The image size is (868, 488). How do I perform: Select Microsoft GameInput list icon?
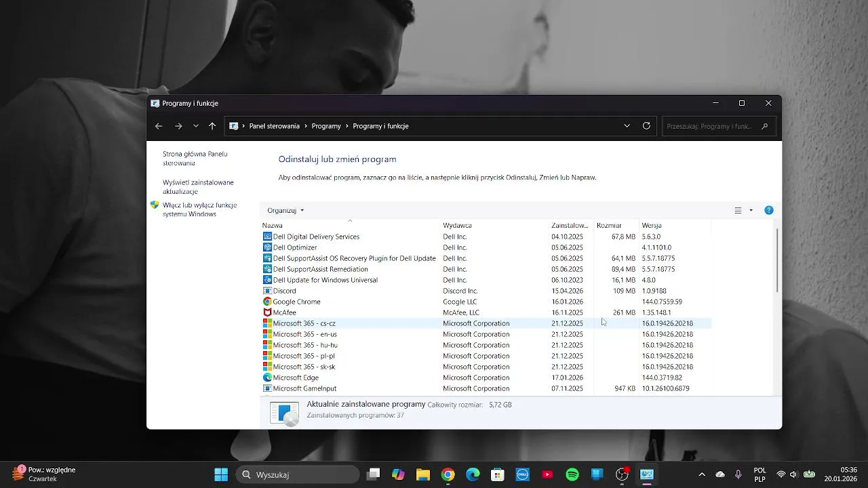tap(267, 388)
